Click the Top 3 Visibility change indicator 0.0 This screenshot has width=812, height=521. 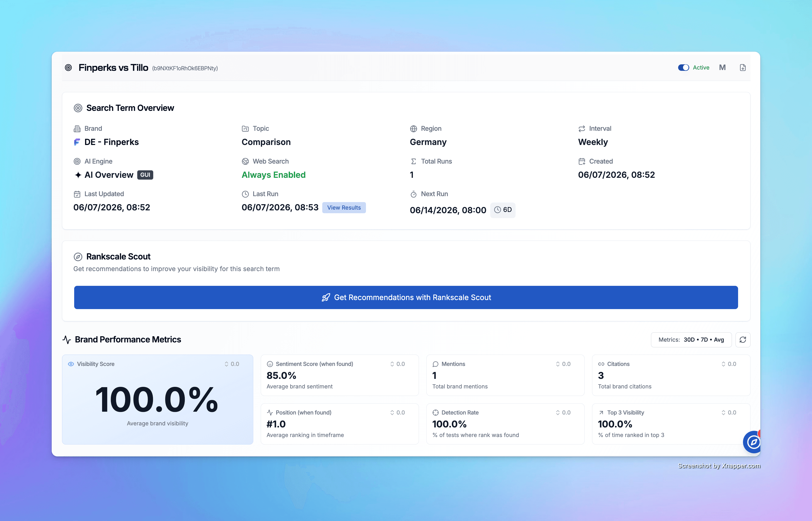click(729, 412)
